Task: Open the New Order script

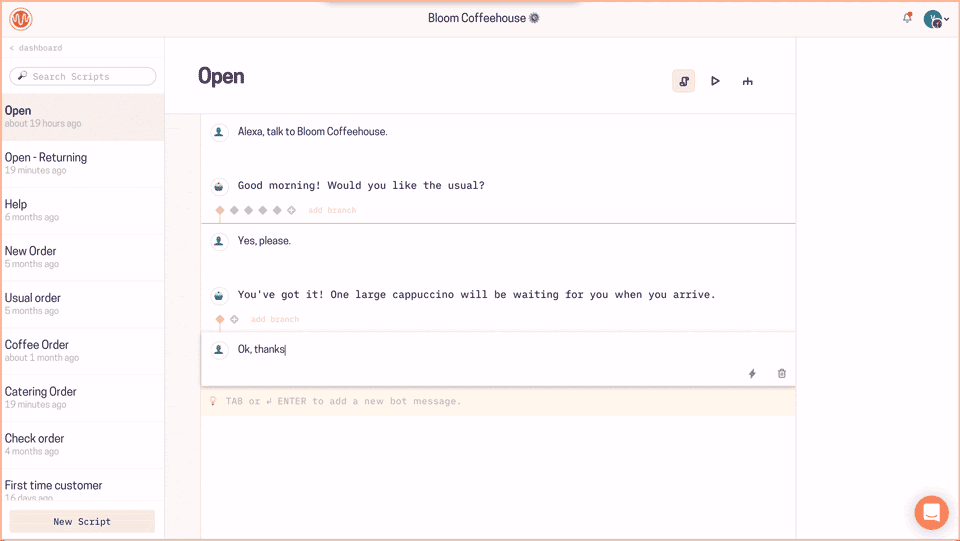Action: click(x=83, y=257)
